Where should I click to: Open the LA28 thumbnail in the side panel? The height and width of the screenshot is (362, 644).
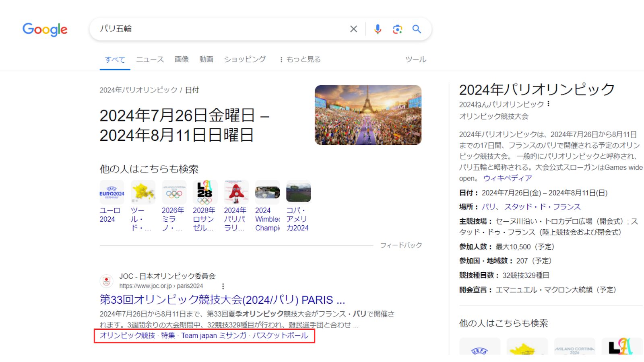[x=622, y=346]
